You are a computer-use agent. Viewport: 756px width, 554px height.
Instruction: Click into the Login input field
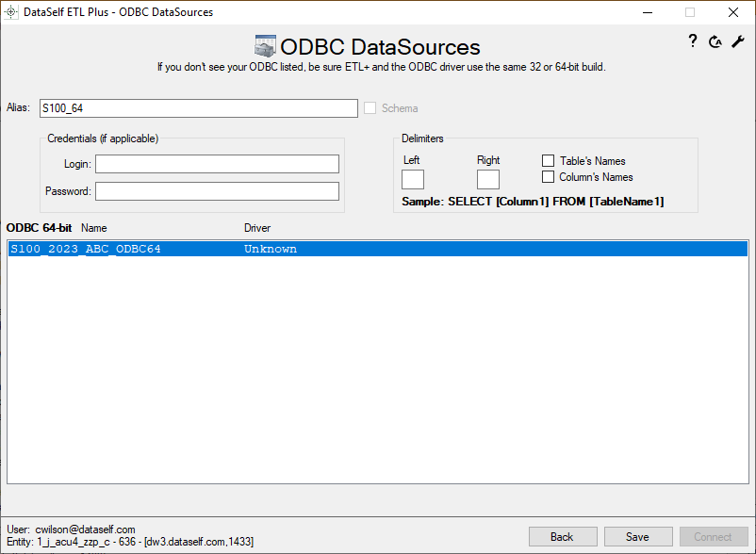pos(217,164)
